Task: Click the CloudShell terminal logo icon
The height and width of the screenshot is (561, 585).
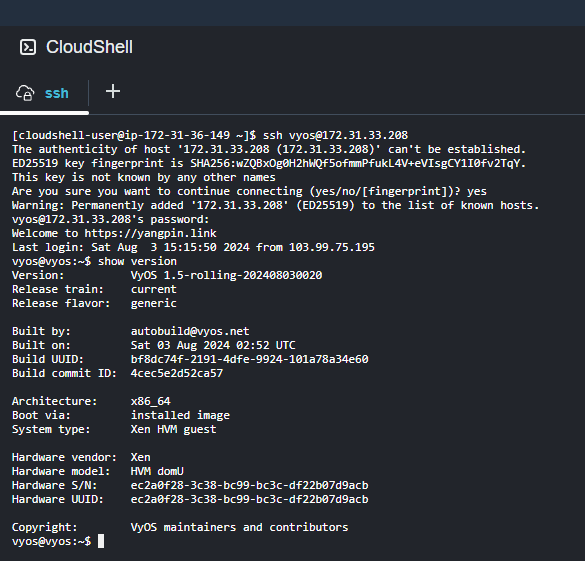Action: [x=28, y=47]
